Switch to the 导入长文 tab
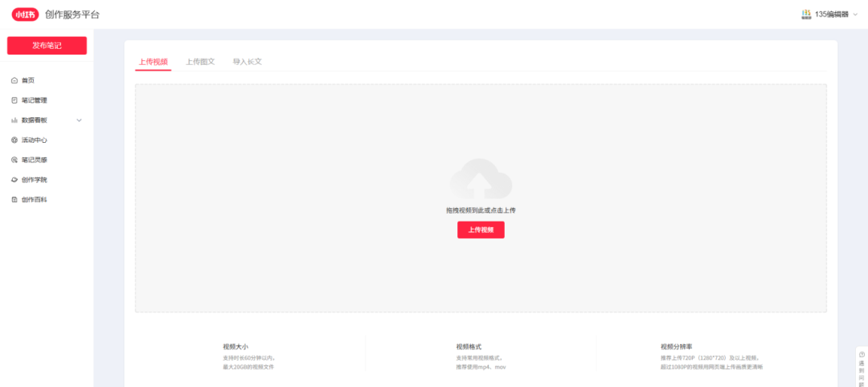Screen dimensions: 868x387 pos(247,61)
